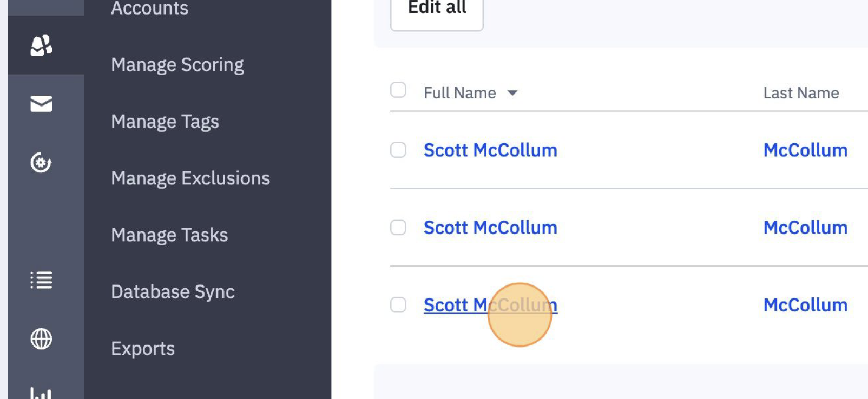Open the Site globe icon
The height and width of the screenshot is (399, 868).
[x=41, y=339]
